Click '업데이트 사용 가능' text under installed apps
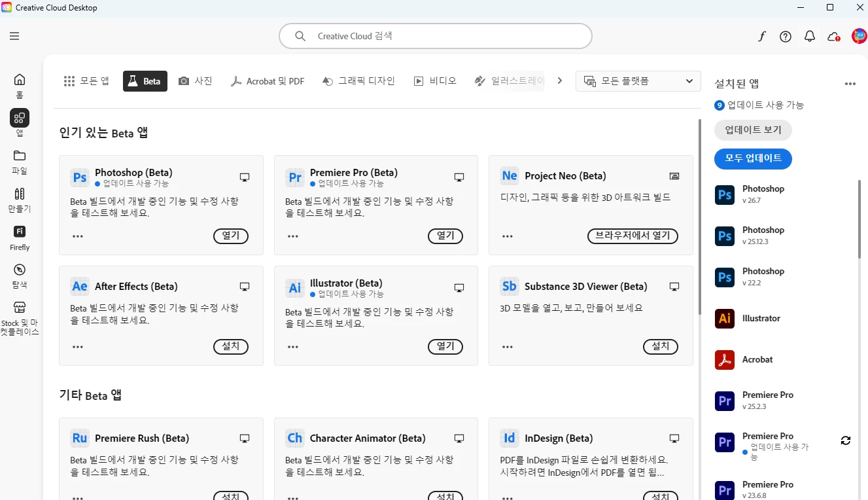Screen dimensions: 868x500 point(765,105)
